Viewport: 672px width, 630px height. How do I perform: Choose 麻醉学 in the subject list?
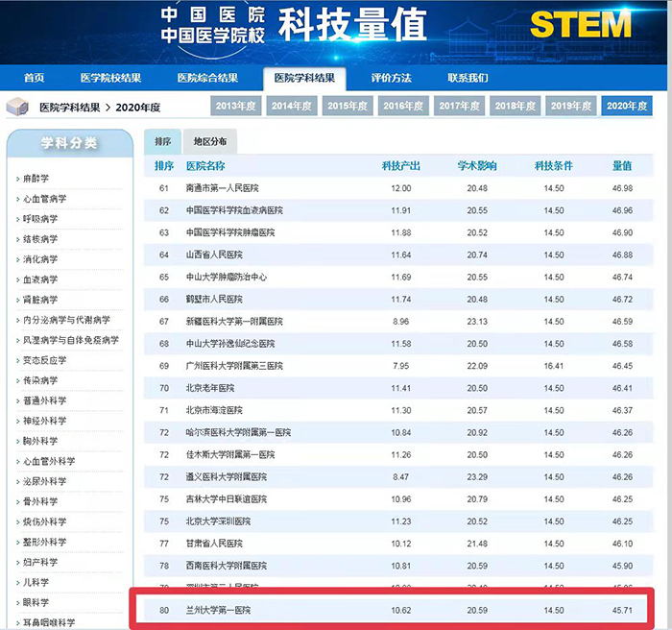[36, 179]
